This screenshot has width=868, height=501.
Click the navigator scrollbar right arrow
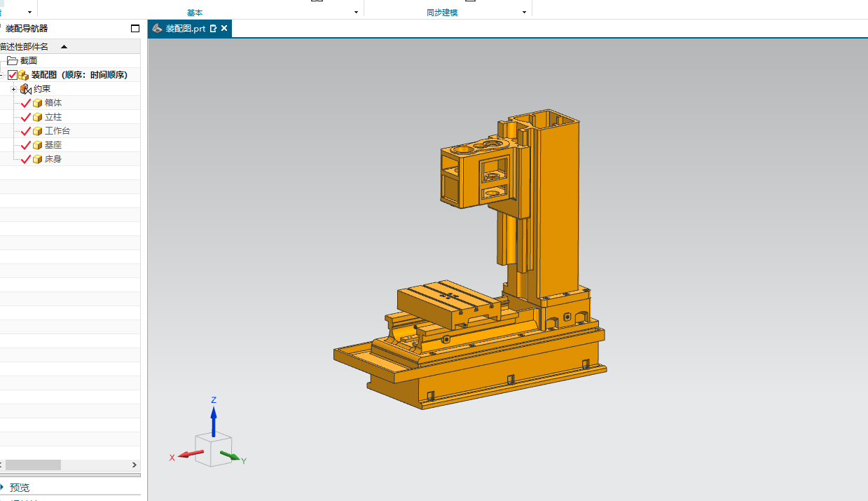tap(135, 465)
